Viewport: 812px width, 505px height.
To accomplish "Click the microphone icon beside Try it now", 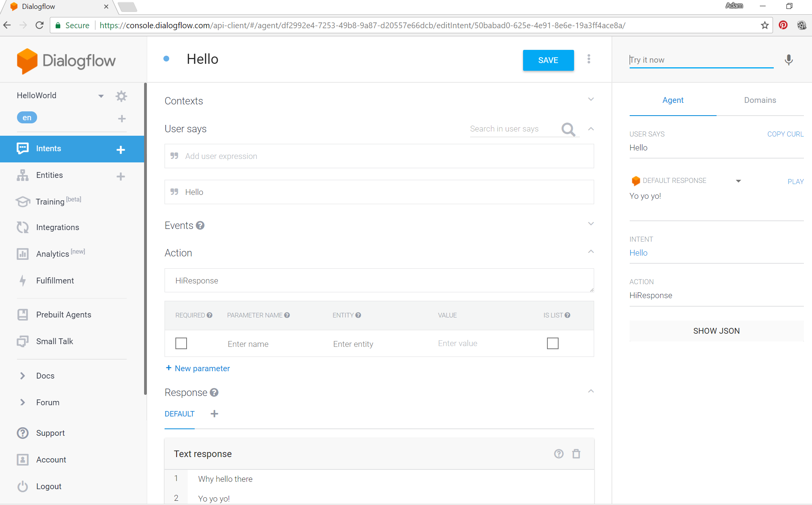I will coord(789,60).
